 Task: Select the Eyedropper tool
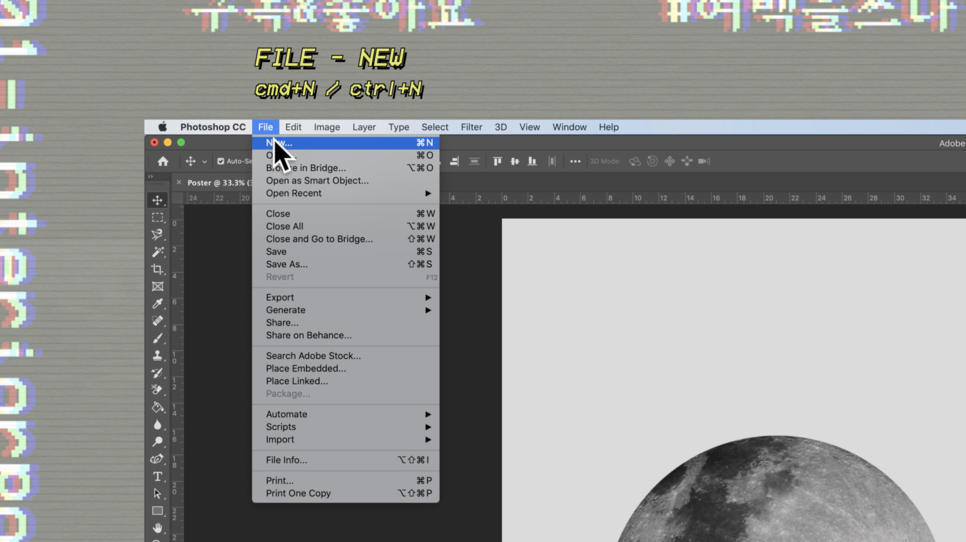157,304
